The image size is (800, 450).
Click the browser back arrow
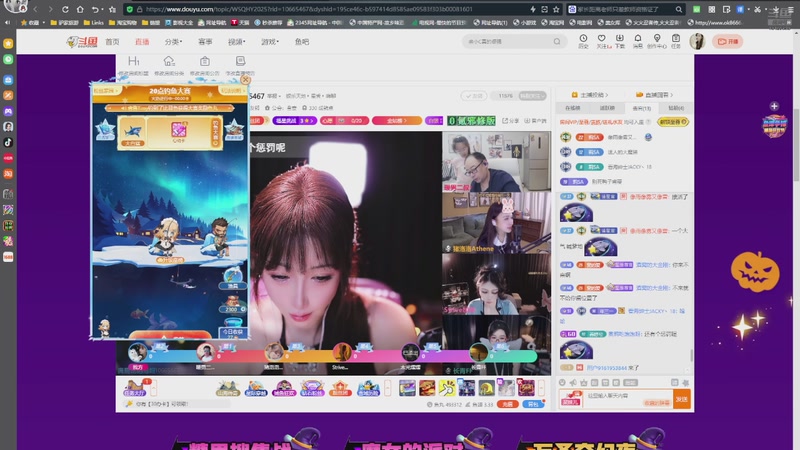[x=35, y=9]
